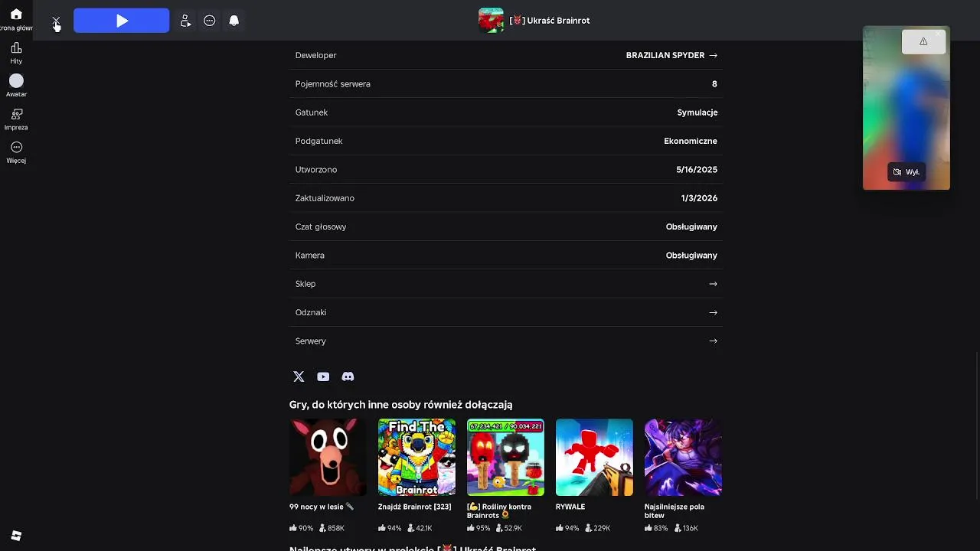Click the Zaktualizowano date 1/3/2026
The height and width of the screenshot is (551, 980).
coord(699,198)
